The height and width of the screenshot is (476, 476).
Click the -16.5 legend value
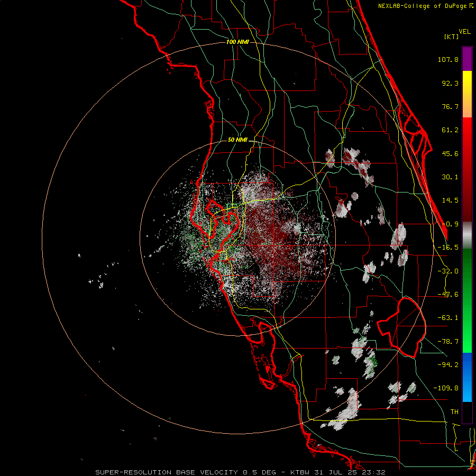point(448,248)
